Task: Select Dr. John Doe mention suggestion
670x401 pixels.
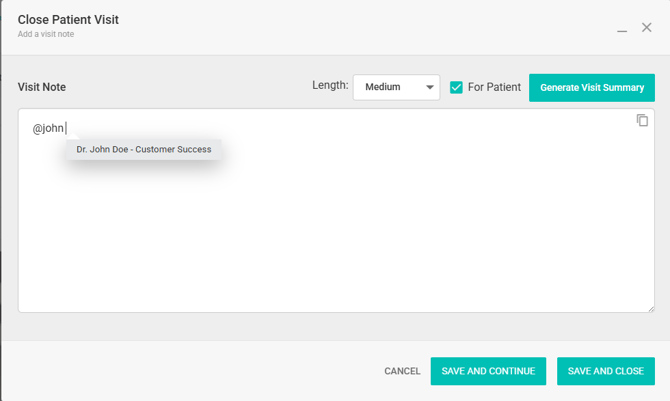Action: point(144,150)
